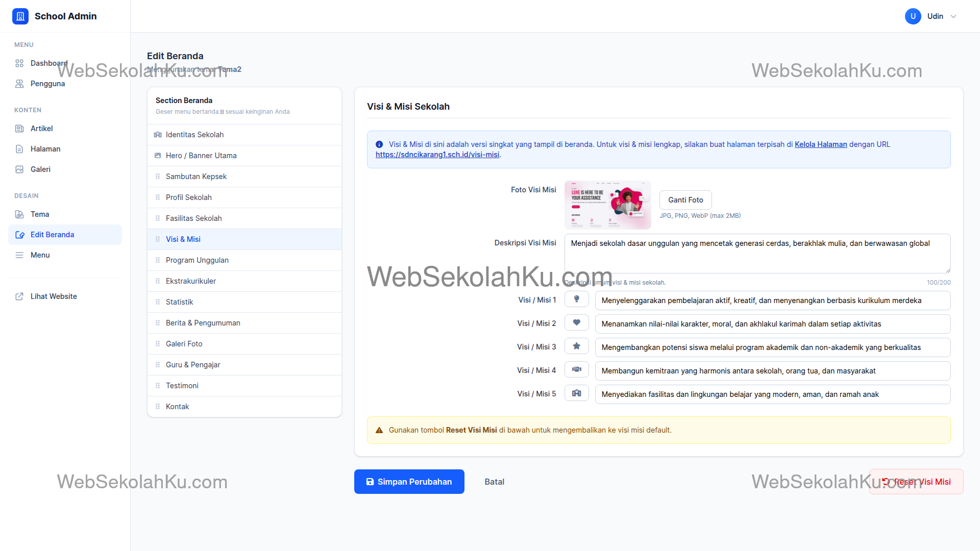Viewport: 980px width, 551px height.
Task: Select the Kontak section
Action: [x=244, y=407]
